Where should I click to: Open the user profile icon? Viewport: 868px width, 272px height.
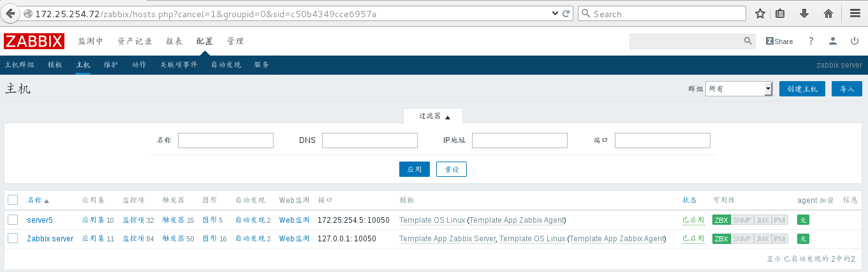click(x=833, y=41)
